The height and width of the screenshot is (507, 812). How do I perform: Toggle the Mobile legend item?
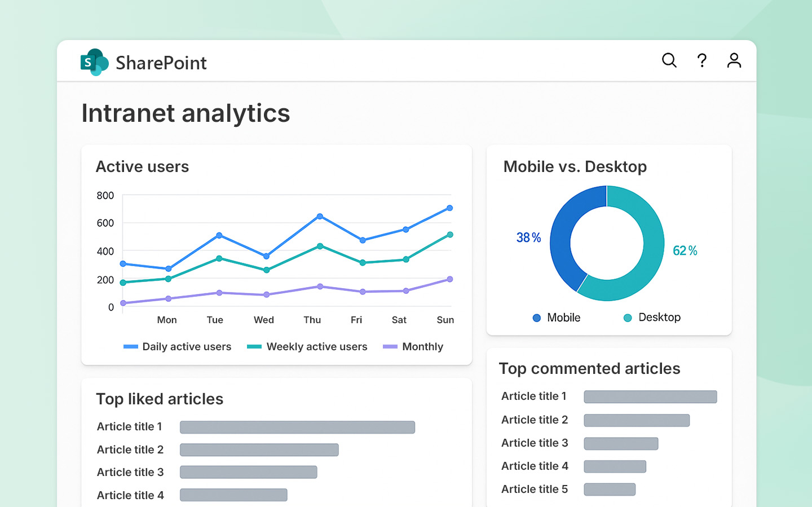pos(557,318)
